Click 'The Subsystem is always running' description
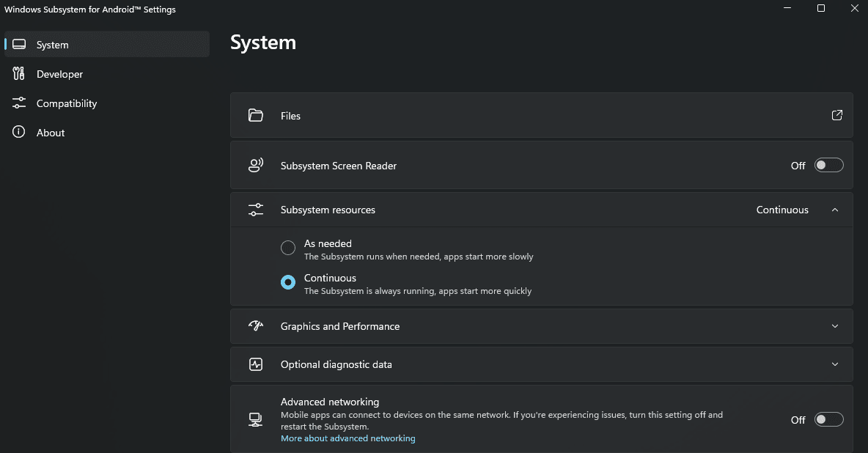This screenshot has width=868, height=453. [417, 291]
